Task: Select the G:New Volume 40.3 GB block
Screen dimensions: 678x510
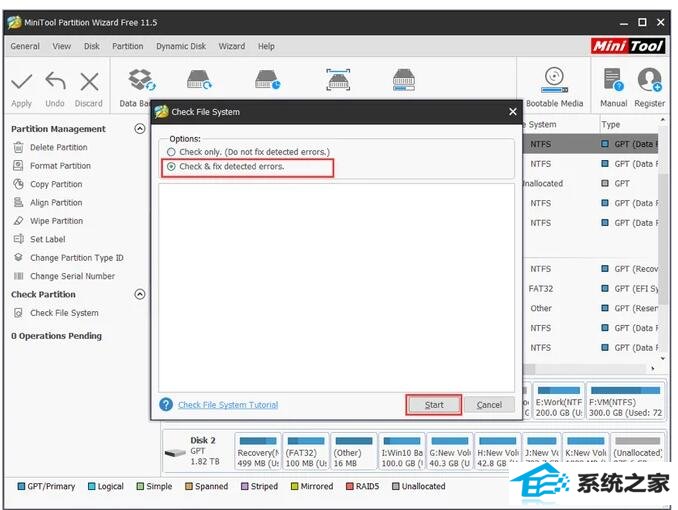Action: click(450, 452)
